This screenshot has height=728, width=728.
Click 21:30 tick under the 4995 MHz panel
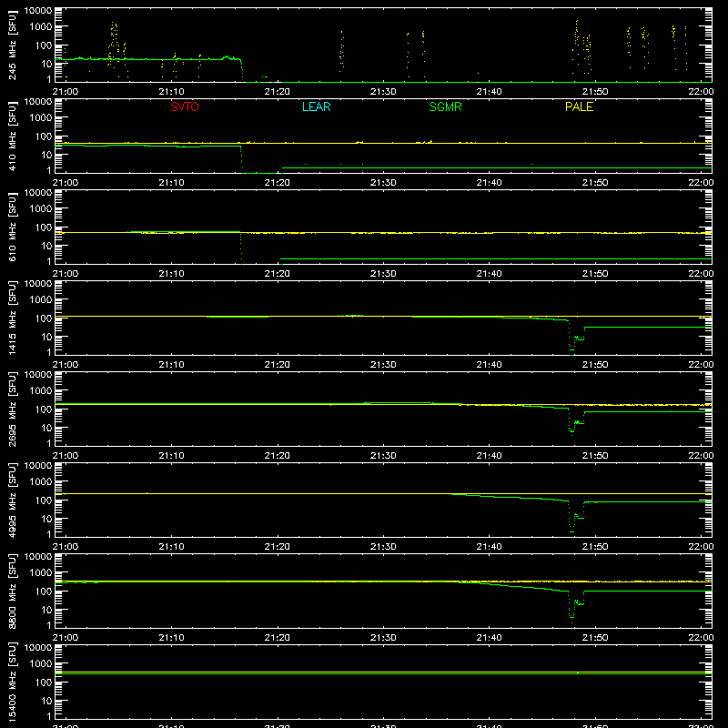tap(383, 547)
